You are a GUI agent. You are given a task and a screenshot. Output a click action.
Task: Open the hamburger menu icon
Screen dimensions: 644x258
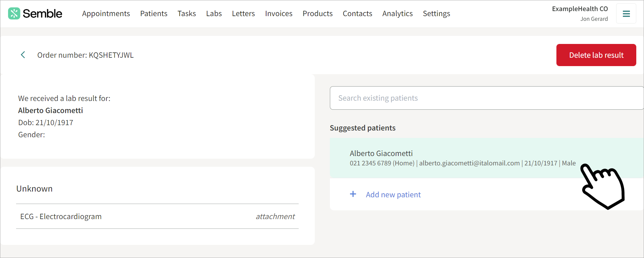[626, 14]
